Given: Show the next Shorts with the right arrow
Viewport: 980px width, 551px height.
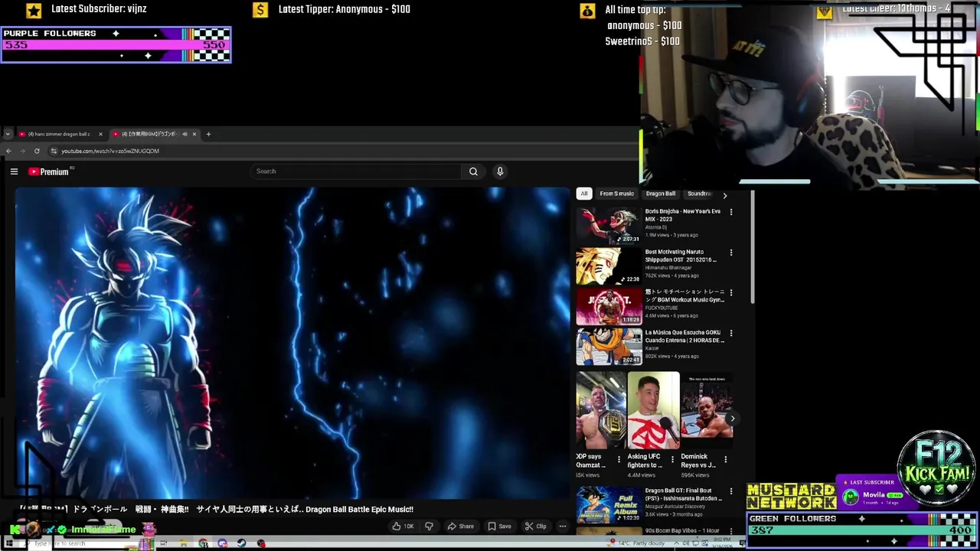Looking at the screenshot, I should coord(732,419).
